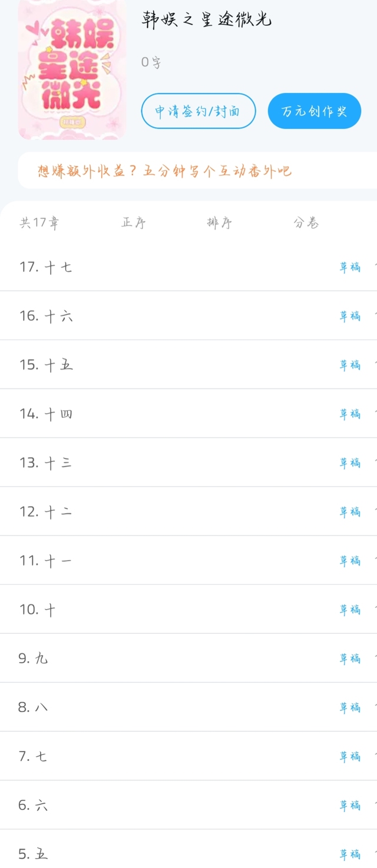Image resolution: width=377 pixels, height=868 pixels.
Task: Tap the novel cover thumbnail
Action: (72, 69)
